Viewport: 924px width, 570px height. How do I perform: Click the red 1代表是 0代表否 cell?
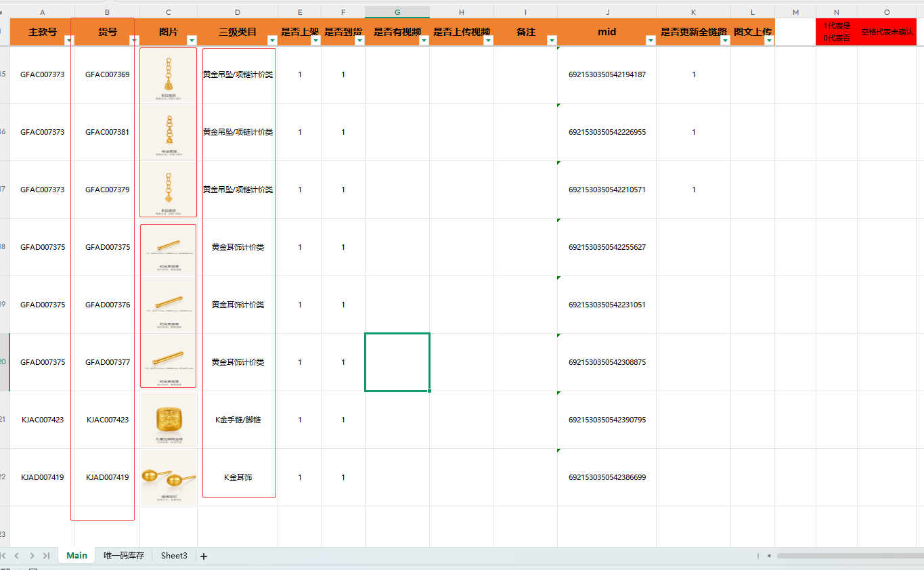point(837,32)
